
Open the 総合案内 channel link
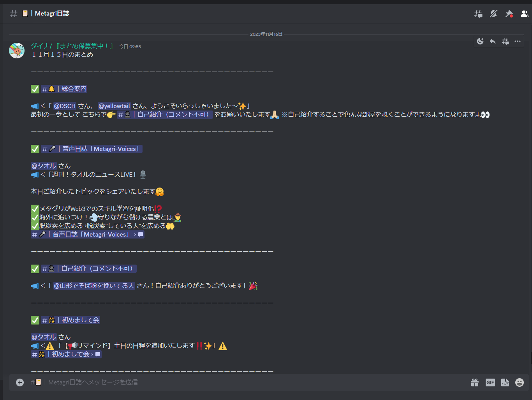tap(64, 89)
